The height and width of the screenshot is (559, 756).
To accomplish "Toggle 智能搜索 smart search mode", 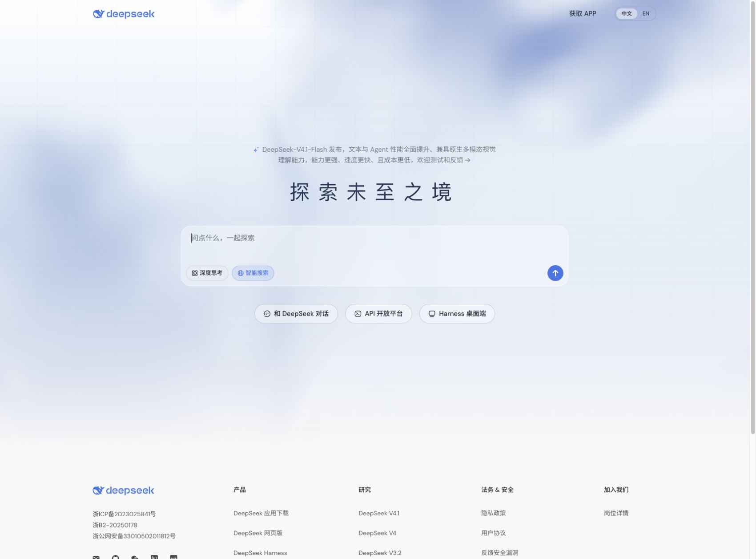I will (x=253, y=273).
